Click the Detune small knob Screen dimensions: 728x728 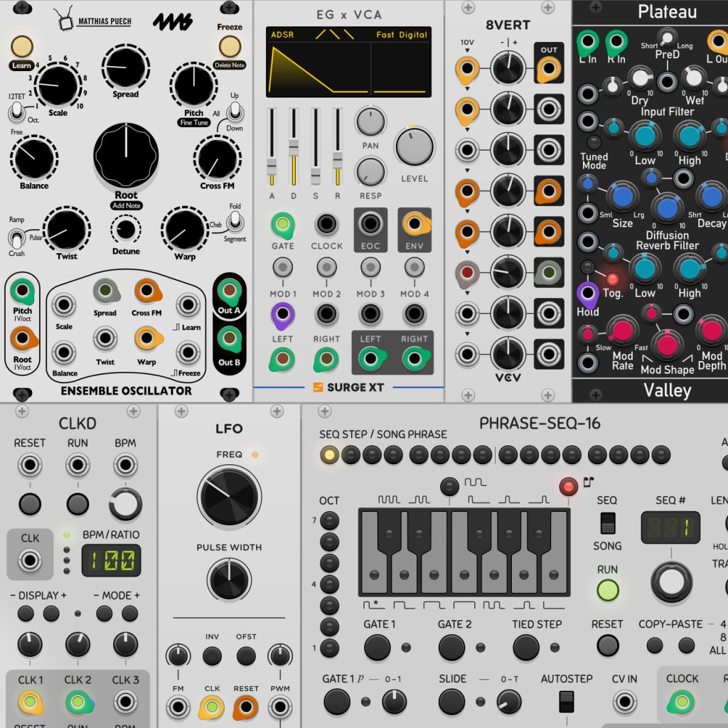pyautogui.click(x=126, y=230)
